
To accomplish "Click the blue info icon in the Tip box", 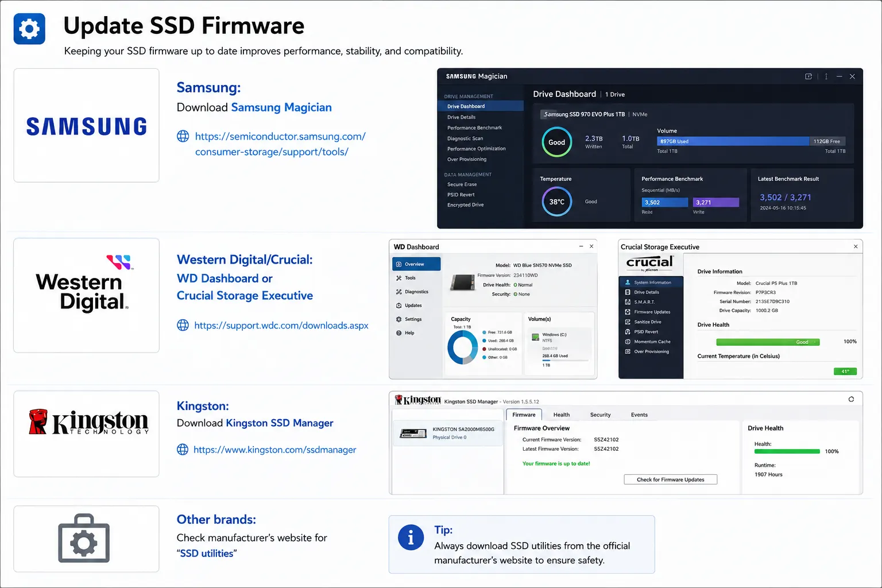I will click(x=411, y=538).
